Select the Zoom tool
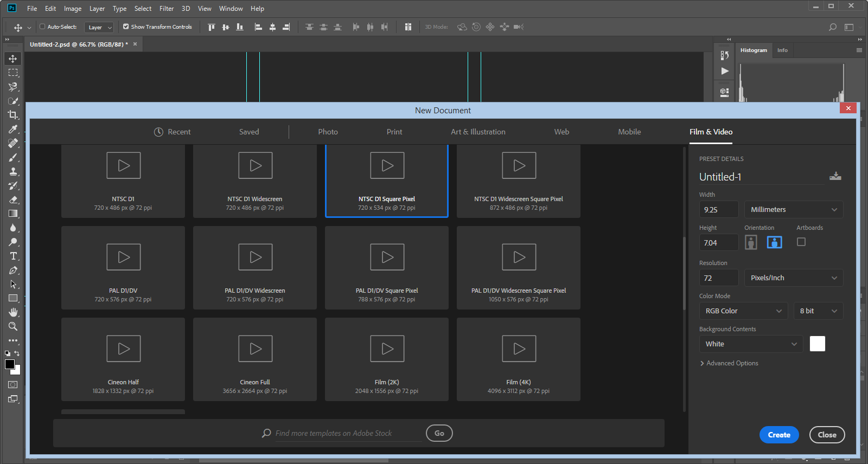This screenshot has height=464, width=868. [12, 326]
